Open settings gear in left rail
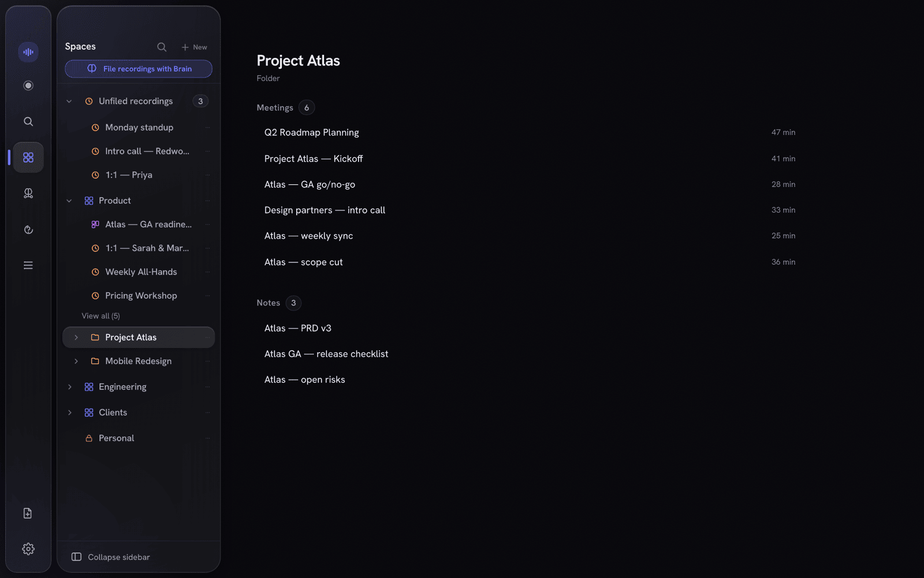The width and height of the screenshot is (924, 578). (28, 549)
